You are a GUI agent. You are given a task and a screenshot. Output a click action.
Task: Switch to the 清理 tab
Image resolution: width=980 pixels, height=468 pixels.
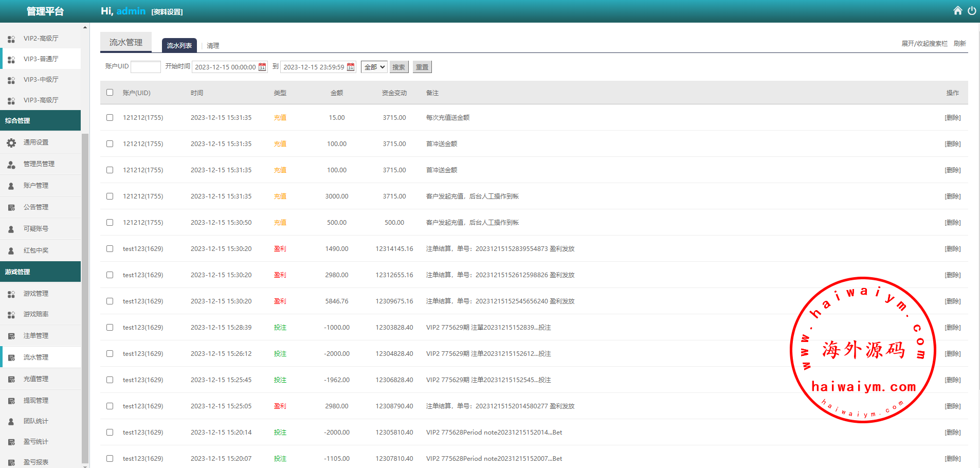point(213,46)
